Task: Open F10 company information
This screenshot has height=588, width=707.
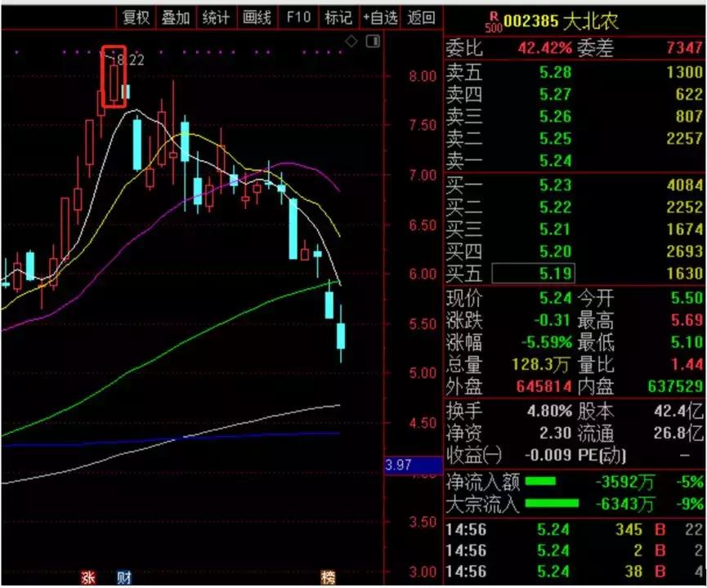Action: (299, 17)
